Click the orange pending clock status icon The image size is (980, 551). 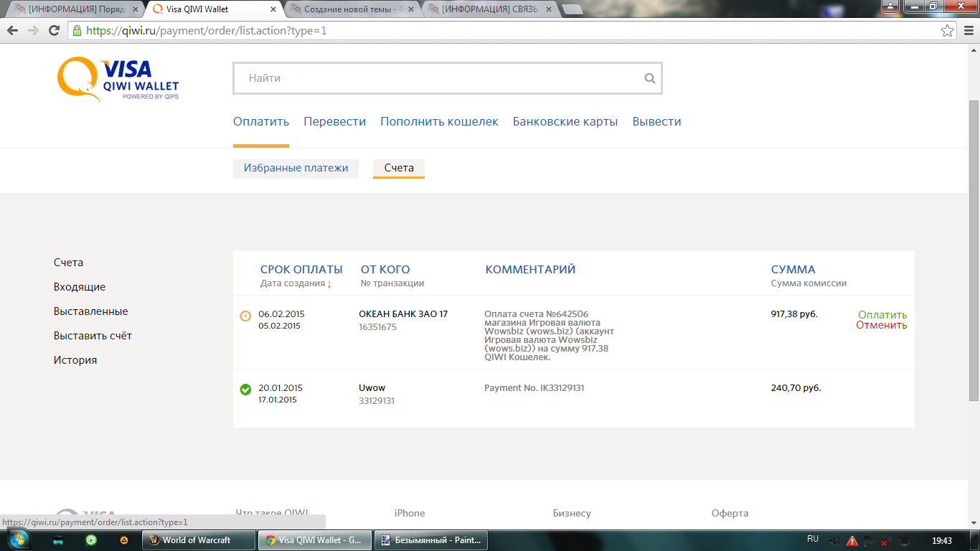(x=245, y=316)
